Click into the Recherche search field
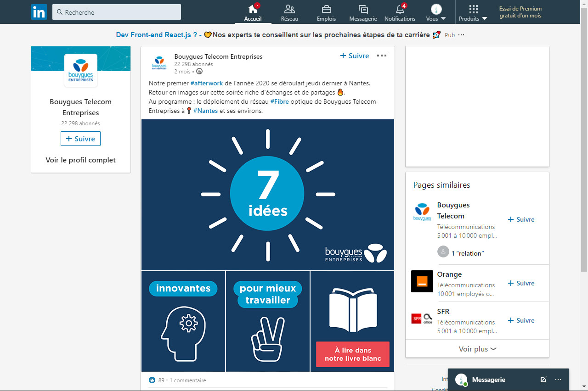The width and height of the screenshot is (588, 391). coord(117,12)
